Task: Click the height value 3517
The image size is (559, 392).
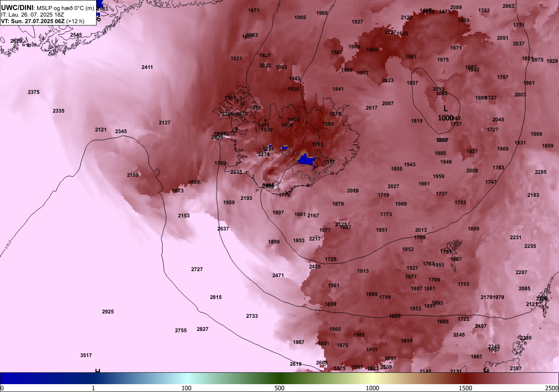Action: (86, 355)
